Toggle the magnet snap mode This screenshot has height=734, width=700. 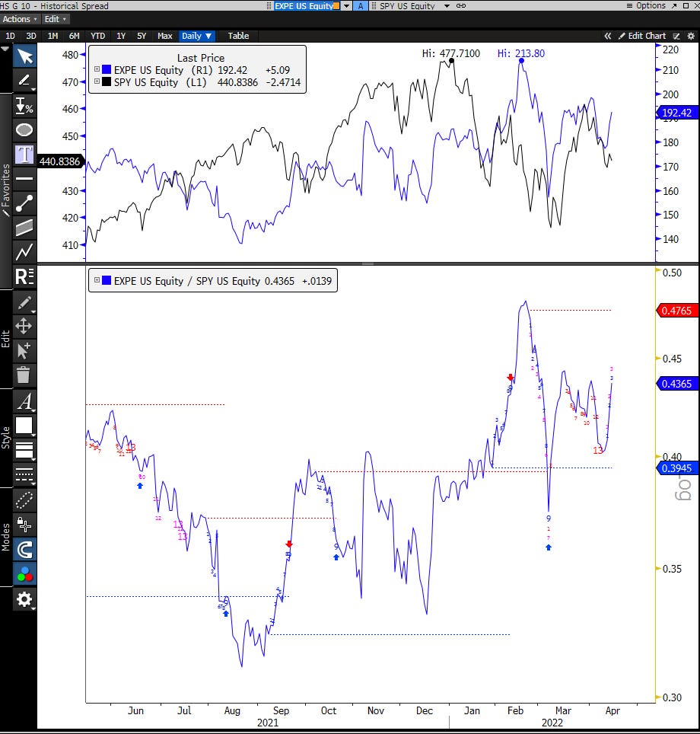pyautogui.click(x=24, y=550)
